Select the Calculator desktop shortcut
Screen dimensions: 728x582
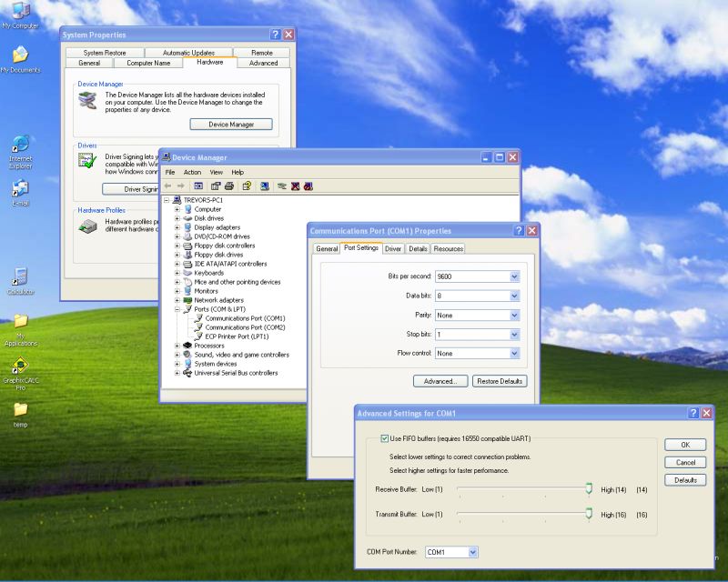(x=20, y=281)
